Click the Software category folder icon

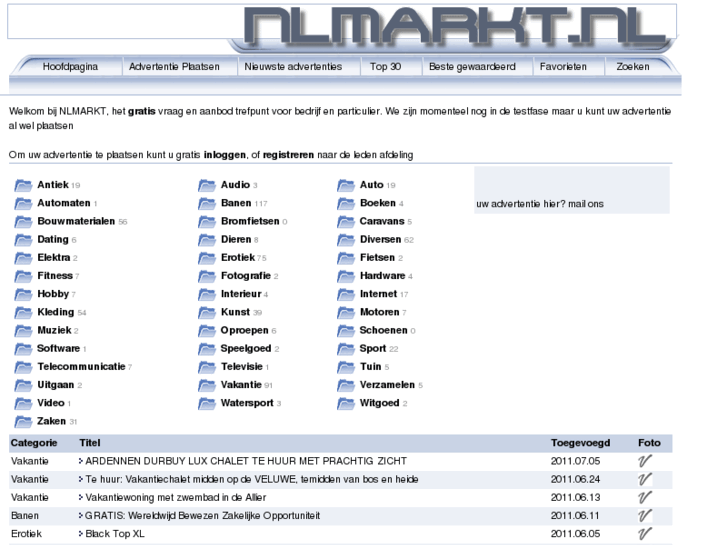pos(23,349)
